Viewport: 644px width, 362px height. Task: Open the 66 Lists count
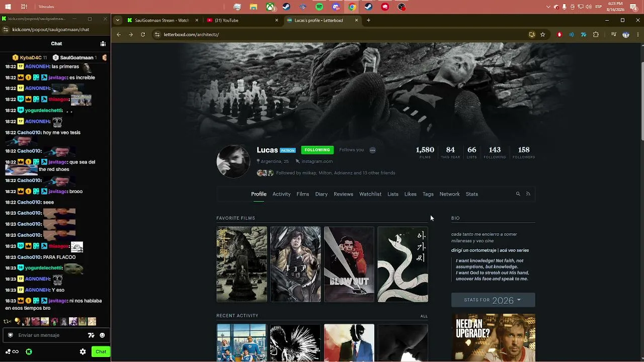click(x=471, y=152)
